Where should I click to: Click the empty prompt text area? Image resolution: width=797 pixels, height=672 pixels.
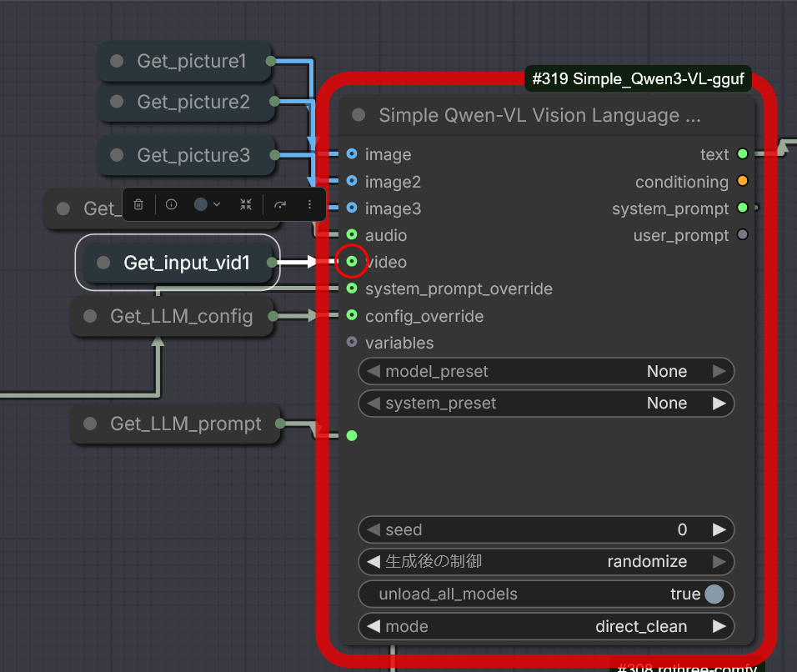pos(546,468)
